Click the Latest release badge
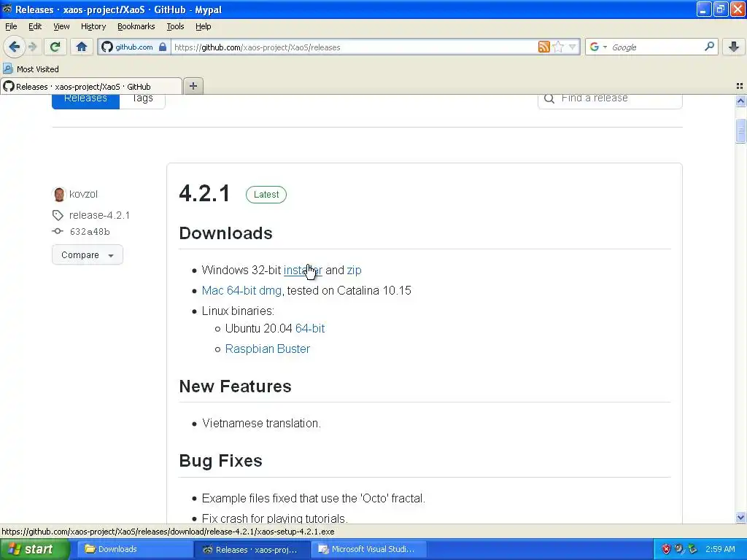The image size is (747, 560). pyautogui.click(x=266, y=194)
